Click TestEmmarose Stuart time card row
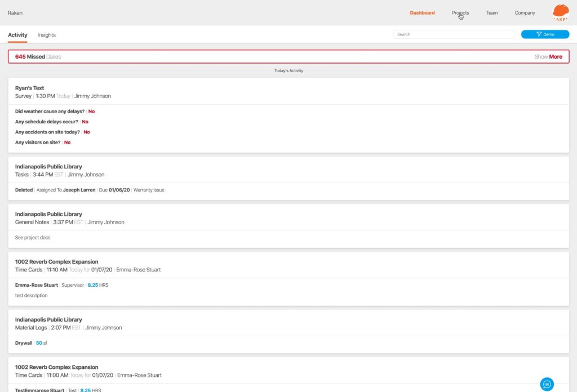577x392 pixels. click(58, 390)
